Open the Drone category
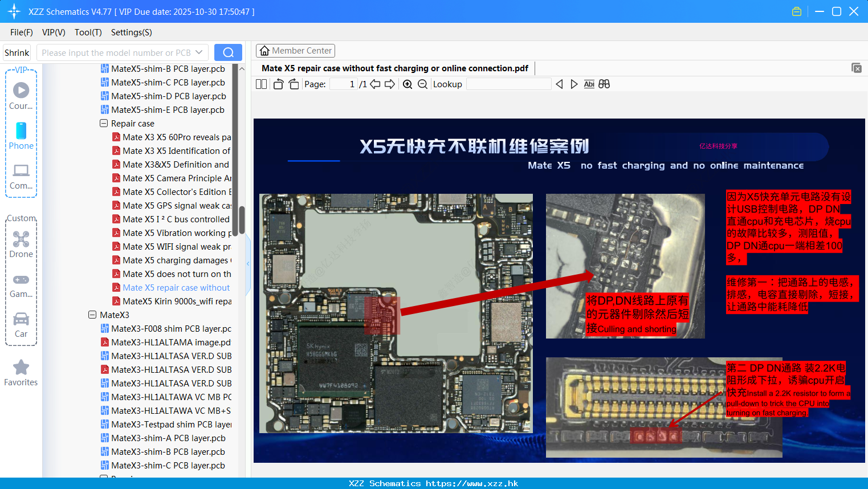The height and width of the screenshot is (489, 868). 21,244
